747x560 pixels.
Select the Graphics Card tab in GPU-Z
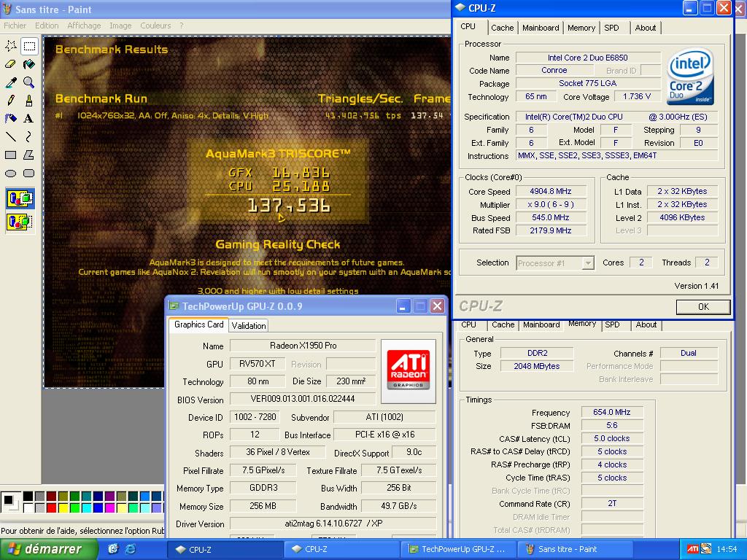[x=198, y=324]
